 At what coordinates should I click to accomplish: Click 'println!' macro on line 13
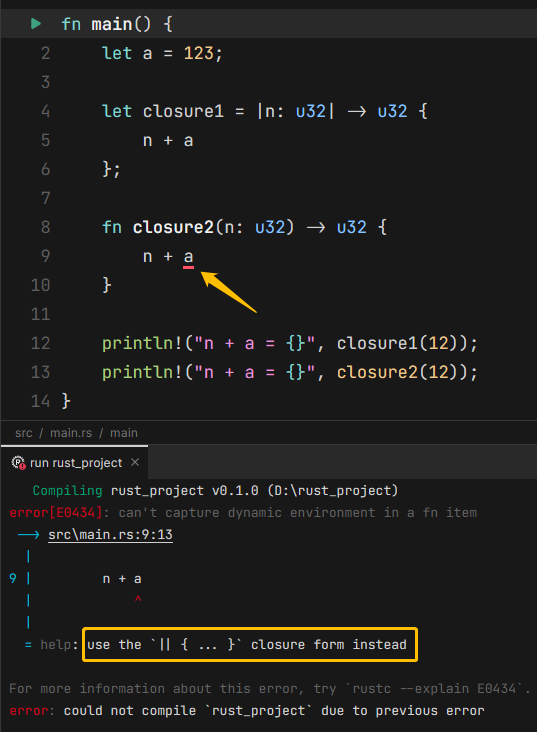(142, 373)
